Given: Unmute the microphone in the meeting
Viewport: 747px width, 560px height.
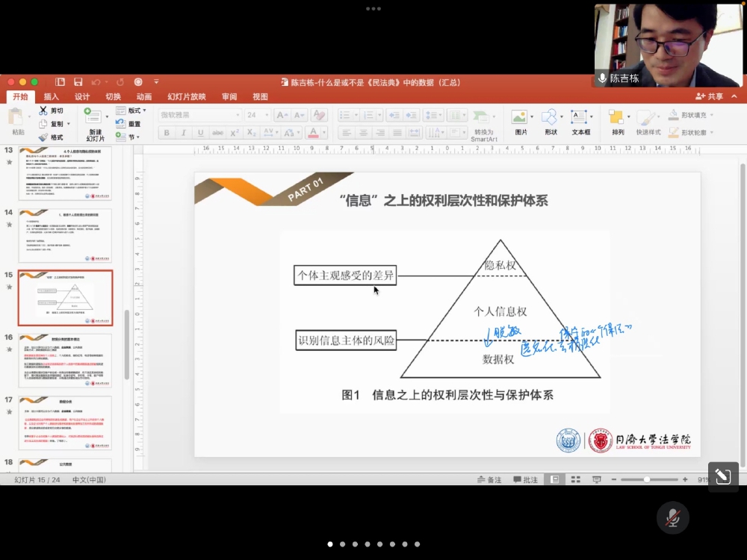Looking at the screenshot, I should [673, 518].
